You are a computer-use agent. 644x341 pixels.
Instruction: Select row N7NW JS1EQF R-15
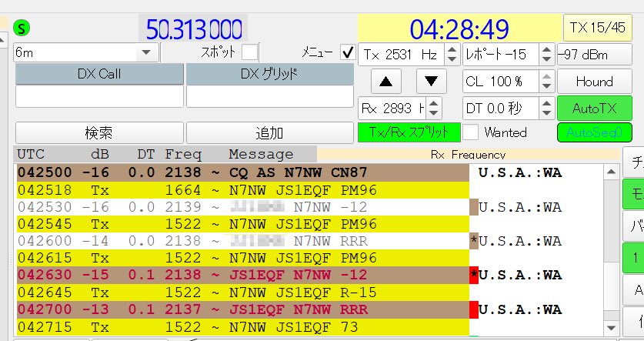click(x=242, y=292)
